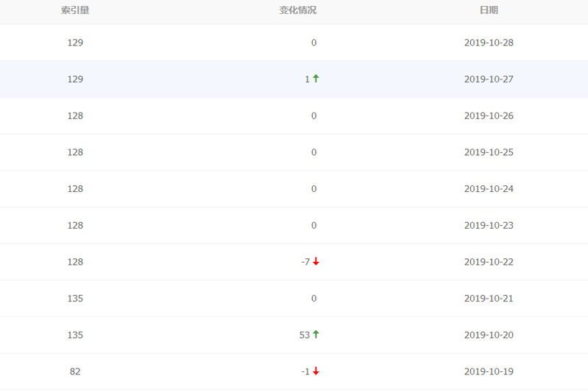Select date 2019-10-25
Viewport: 588px width, 392px height.
point(489,152)
